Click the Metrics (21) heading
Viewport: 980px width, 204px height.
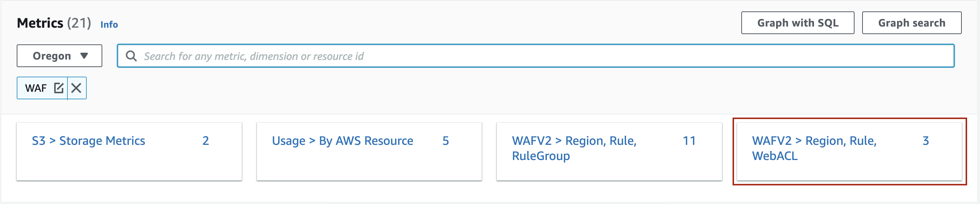(x=54, y=23)
